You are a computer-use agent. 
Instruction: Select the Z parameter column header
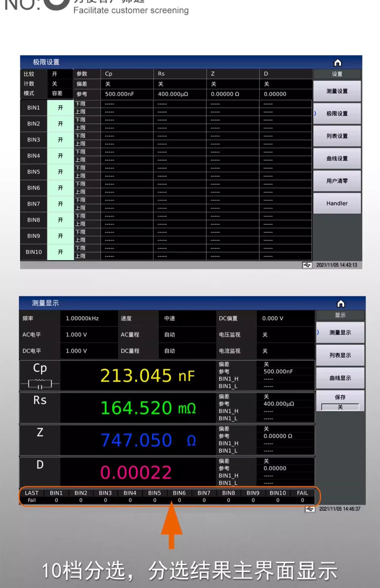click(x=233, y=74)
